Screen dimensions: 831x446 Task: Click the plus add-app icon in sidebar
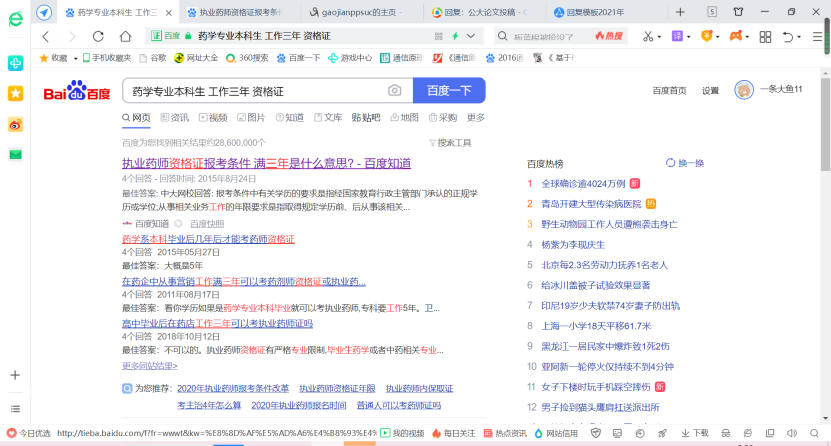pyautogui.click(x=15, y=375)
